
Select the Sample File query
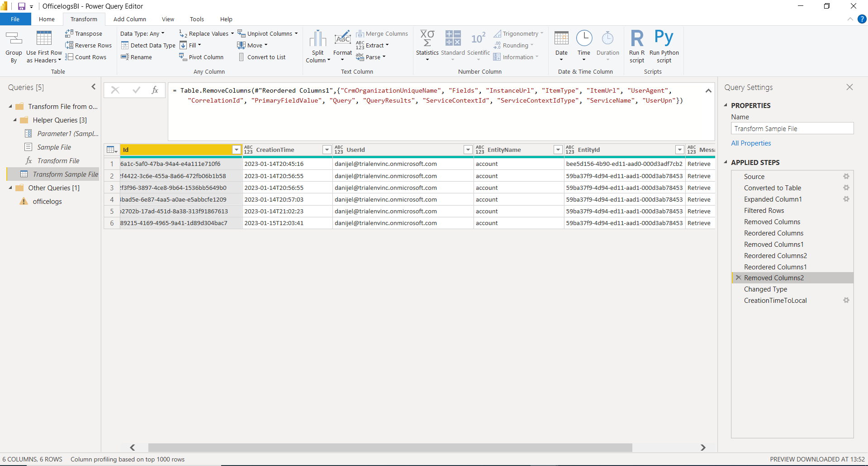(x=54, y=147)
